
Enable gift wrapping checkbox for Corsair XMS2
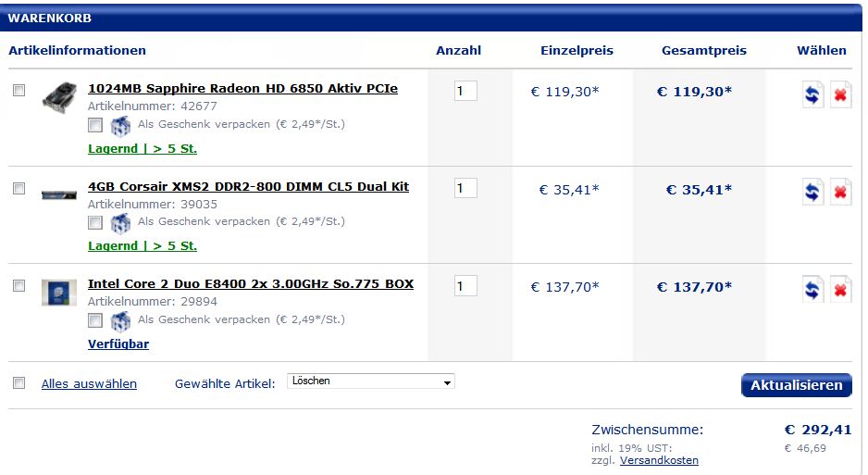pyautogui.click(x=95, y=222)
